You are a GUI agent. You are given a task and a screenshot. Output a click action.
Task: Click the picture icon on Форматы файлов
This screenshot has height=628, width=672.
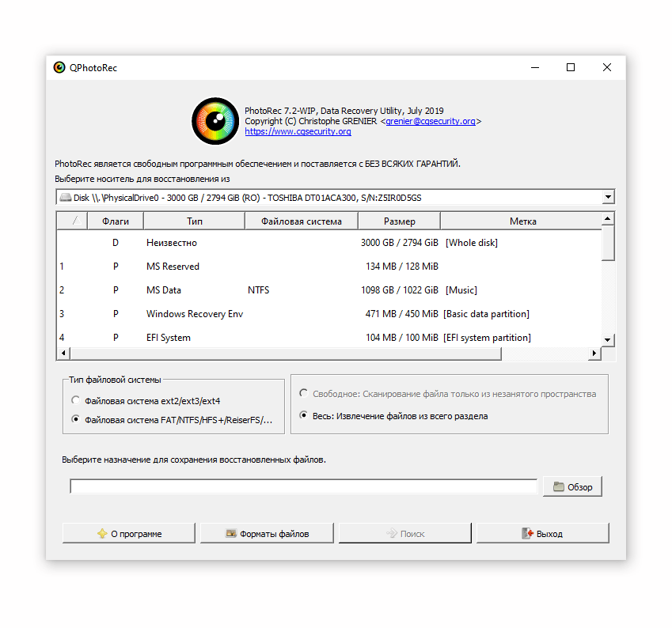coord(231,534)
